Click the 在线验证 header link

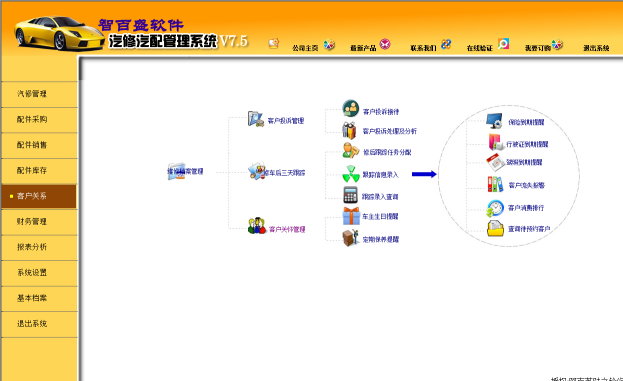pos(480,48)
